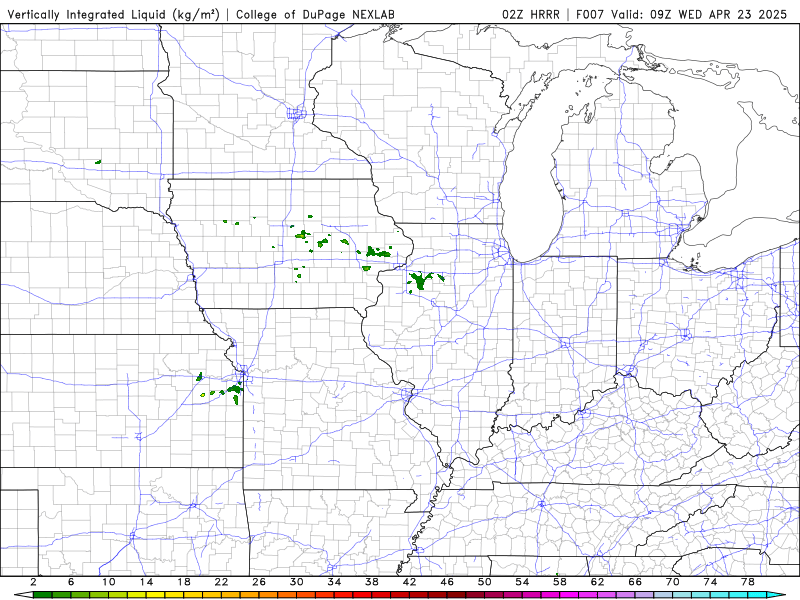Click the yellow VIL cell west of Kansas City
The height and width of the screenshot is (600, 800).
(x=203, y=395)
